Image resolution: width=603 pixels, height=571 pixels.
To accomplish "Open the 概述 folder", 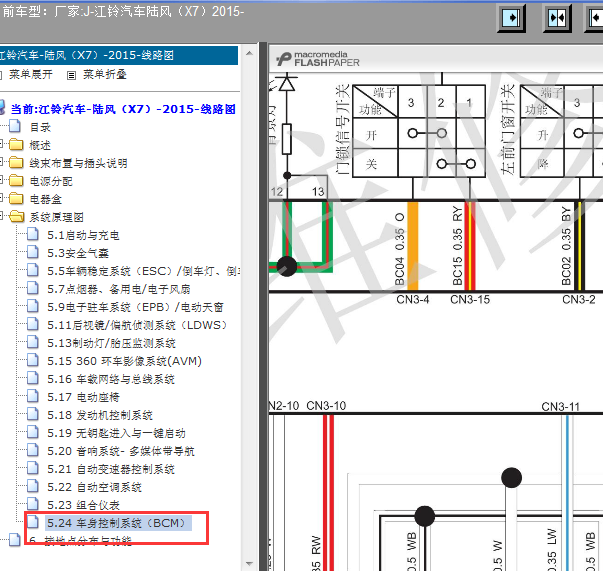I will pyautogui.click(x=40, y=145).
